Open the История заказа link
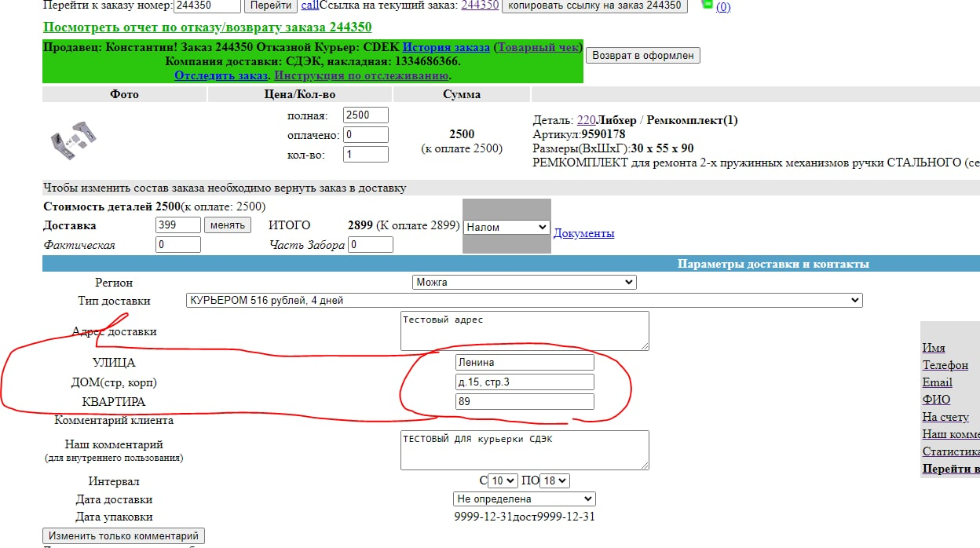The image size is (980, 548). pos(446,47)
